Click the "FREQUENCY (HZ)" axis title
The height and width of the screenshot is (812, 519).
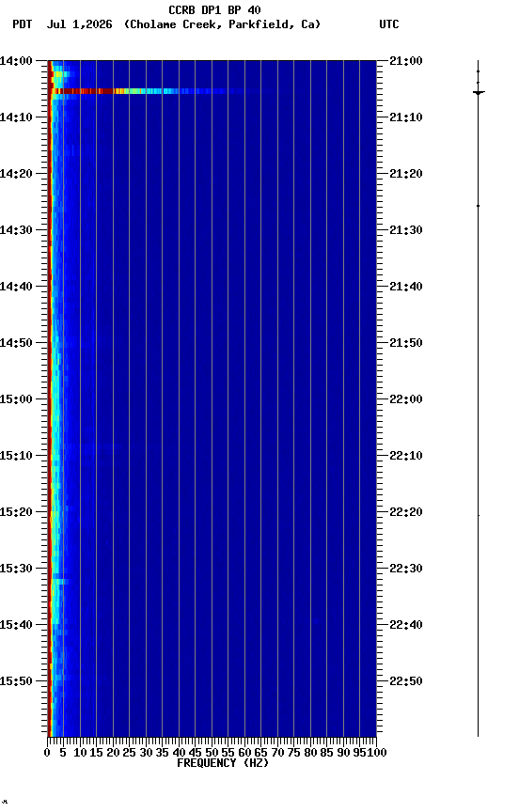coord(223,763)
